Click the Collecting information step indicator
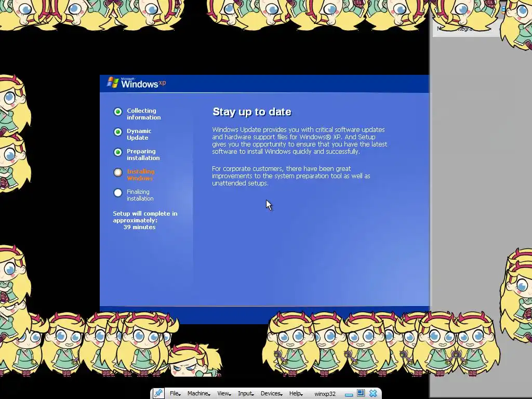 click(118, 112)
